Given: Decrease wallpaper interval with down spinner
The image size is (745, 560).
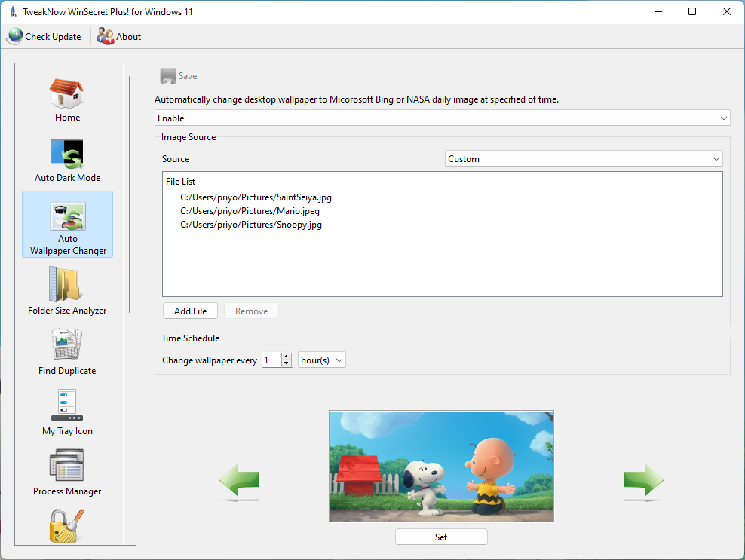Looking at the screenshot, I should tap(286, 363).
